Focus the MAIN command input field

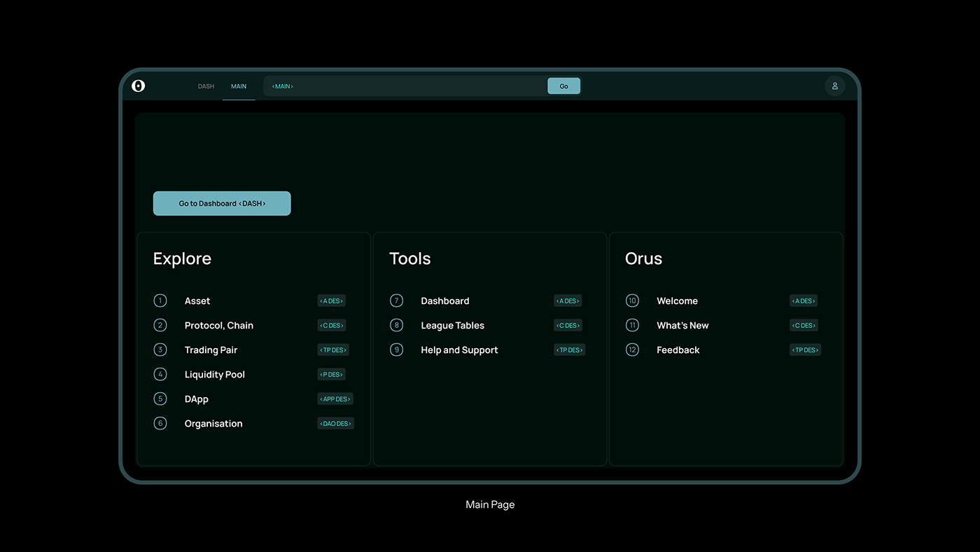click(406, 86)
